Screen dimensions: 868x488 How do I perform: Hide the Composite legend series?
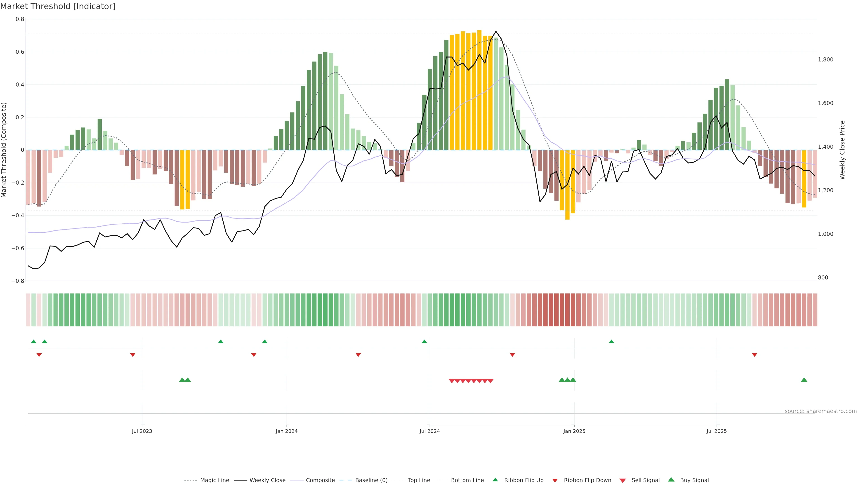[320, 480]
